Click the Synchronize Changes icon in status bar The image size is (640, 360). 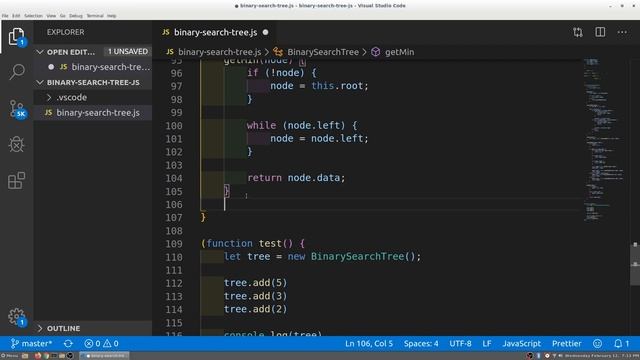(x=68, y=344)
